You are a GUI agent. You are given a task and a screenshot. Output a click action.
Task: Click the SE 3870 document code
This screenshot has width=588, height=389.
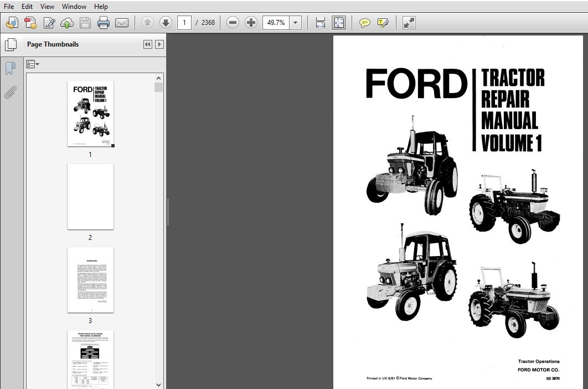click(x=553, y=378)
